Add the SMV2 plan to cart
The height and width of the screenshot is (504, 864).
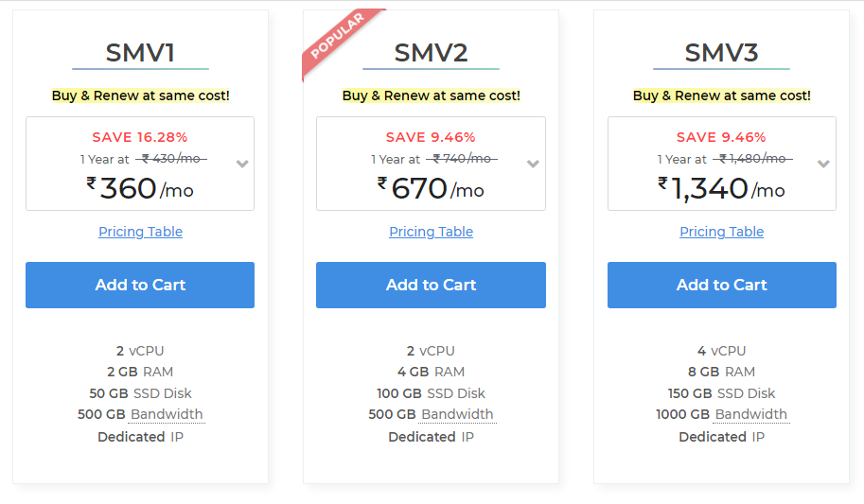[431, 285]
